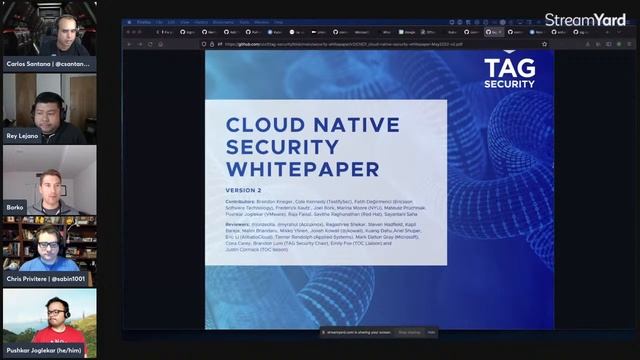Bookmark the page with the star icon

[x=544, y=44]
